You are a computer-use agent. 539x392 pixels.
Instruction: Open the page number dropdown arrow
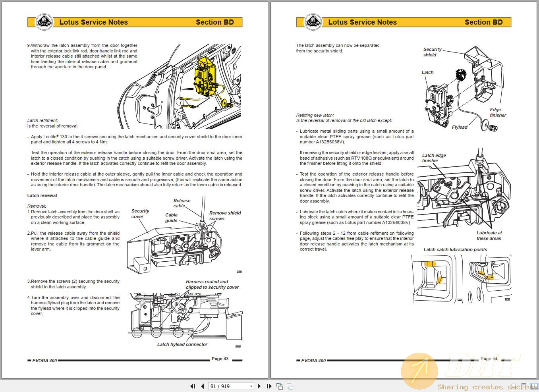(251, 386)
